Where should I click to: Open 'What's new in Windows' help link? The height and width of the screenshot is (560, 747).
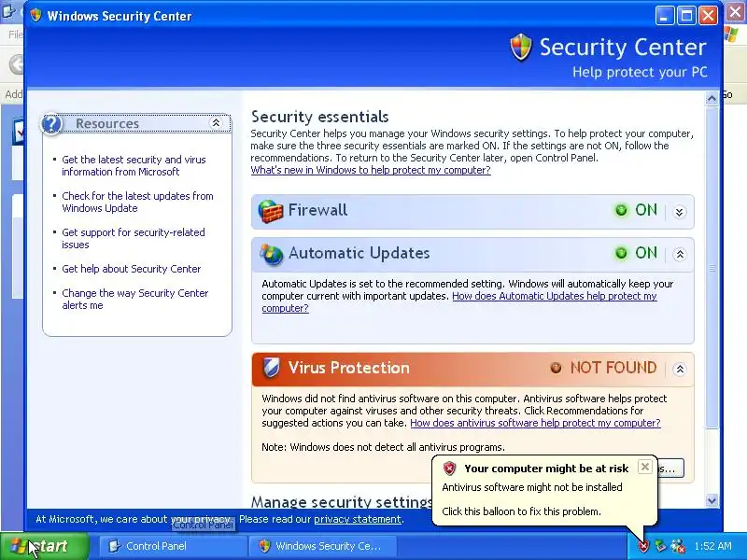point(371,170)
